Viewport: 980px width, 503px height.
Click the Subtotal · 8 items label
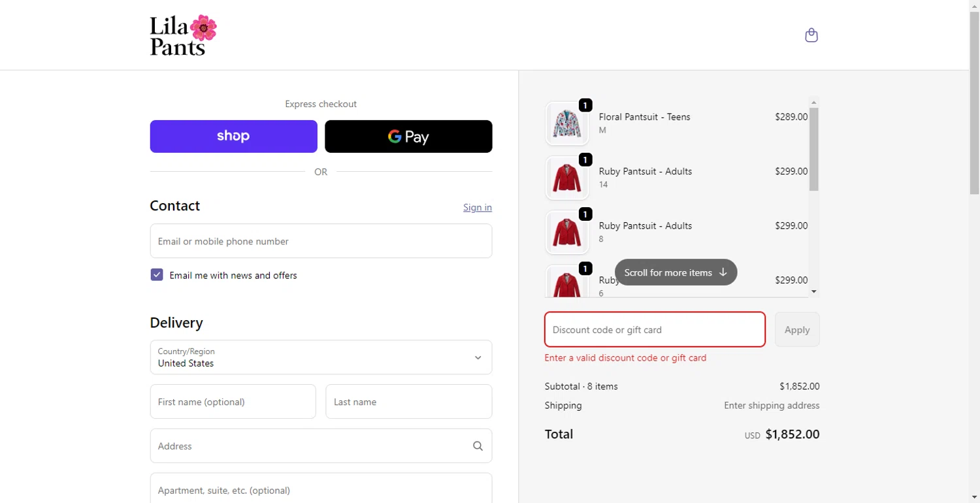pyautogui.click(x=581, y=386)
